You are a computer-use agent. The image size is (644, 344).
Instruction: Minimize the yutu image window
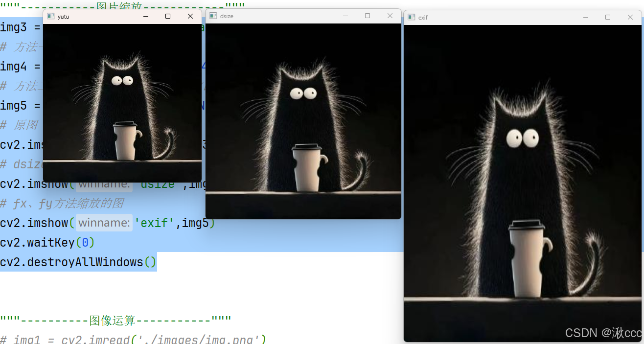pyautogui.click(x=145, y=16)
